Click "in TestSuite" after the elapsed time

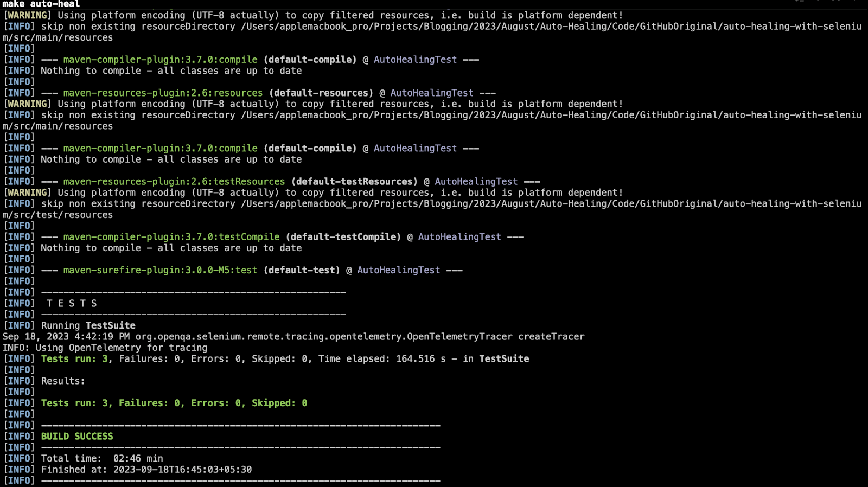[x=496, y=358]
